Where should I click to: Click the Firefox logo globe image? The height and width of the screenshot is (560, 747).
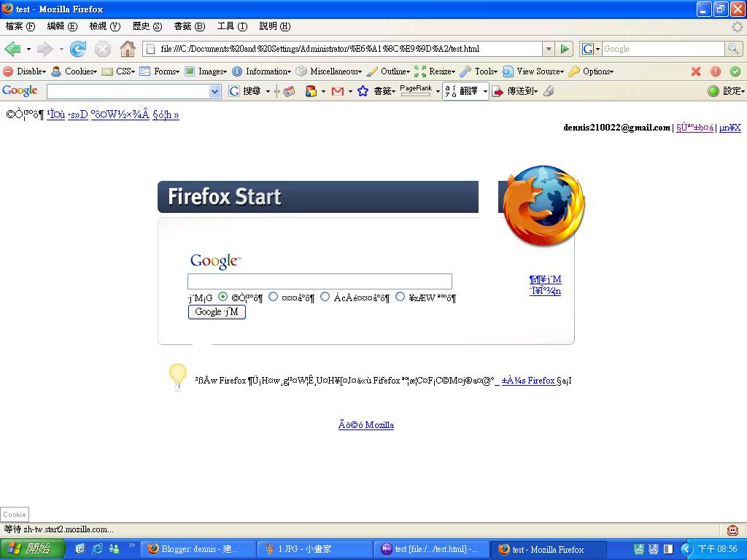tap(544, 206)
